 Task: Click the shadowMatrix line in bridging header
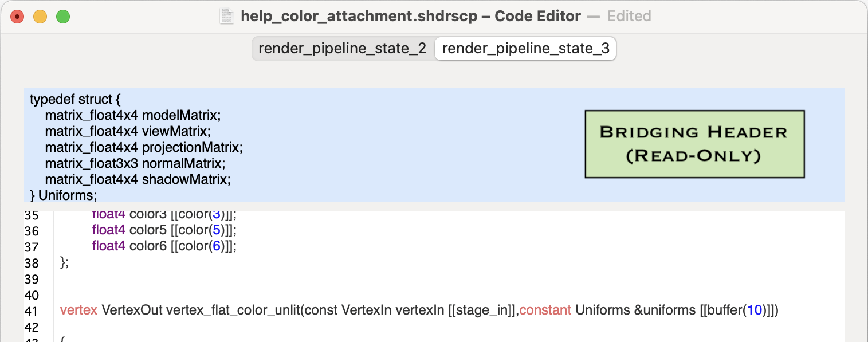(138, 179)
